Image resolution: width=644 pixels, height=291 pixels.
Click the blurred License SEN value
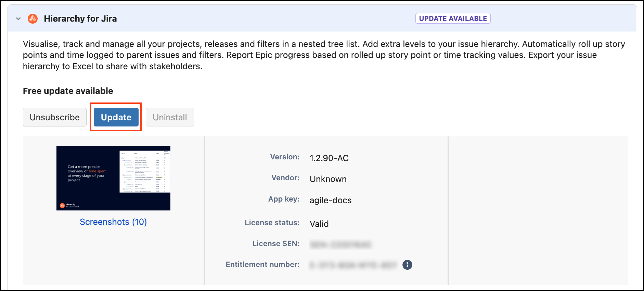[x=340, y=244]
